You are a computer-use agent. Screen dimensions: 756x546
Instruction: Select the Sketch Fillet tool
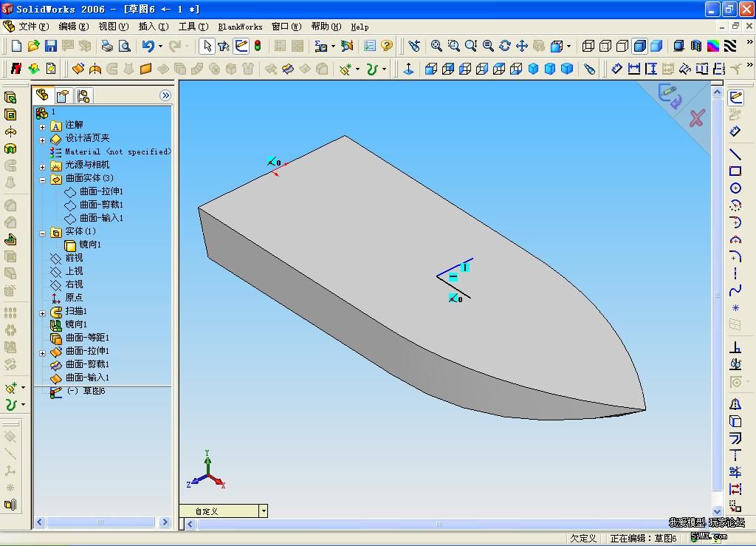735,256
